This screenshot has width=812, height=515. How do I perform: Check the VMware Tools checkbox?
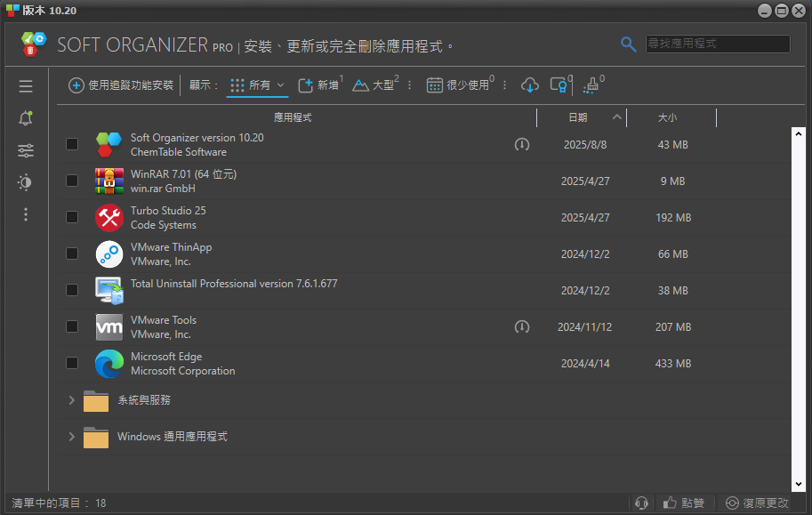72,326
